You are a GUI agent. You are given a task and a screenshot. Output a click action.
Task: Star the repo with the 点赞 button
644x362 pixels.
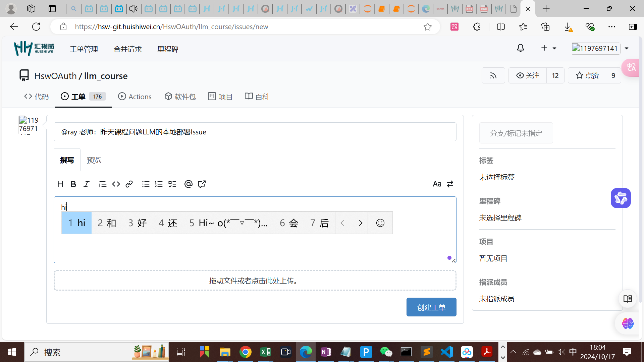click(x=587, y=76)
